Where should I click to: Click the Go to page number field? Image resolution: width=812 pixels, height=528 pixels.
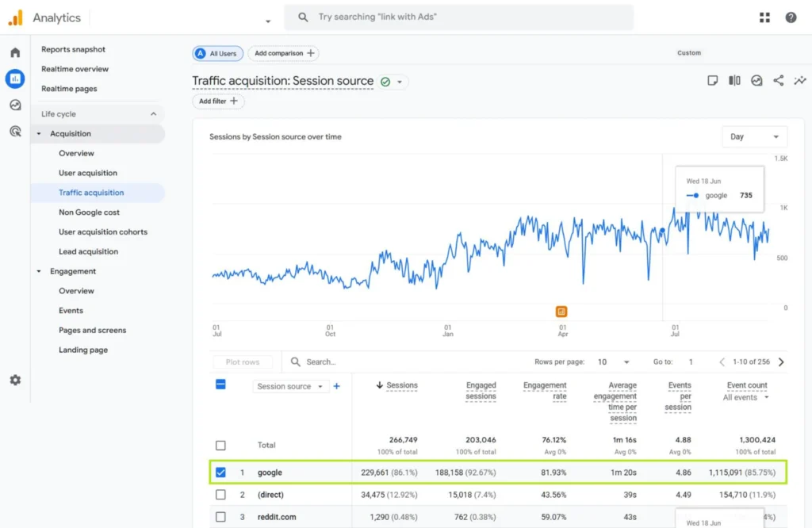691,362
